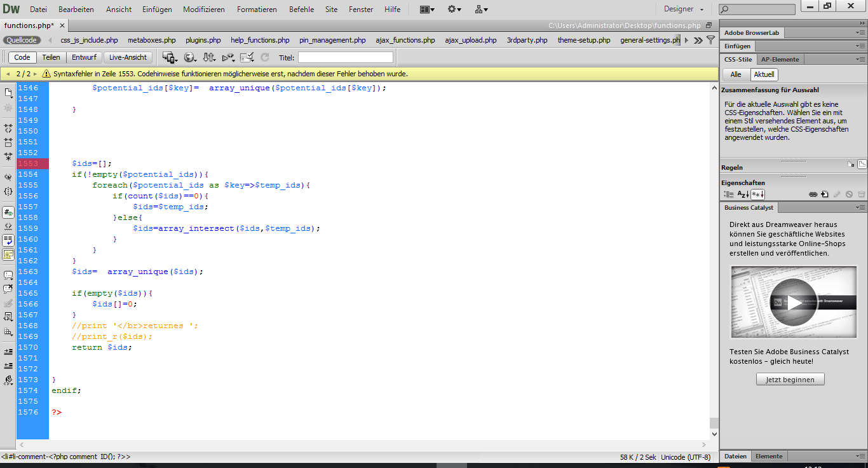Click the syntax error warning icon

coord(46,74)
